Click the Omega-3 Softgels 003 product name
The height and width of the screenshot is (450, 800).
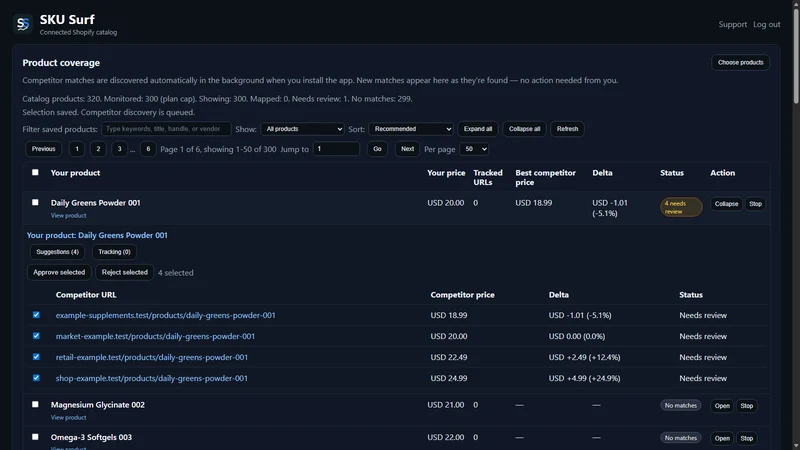(91, 437)
